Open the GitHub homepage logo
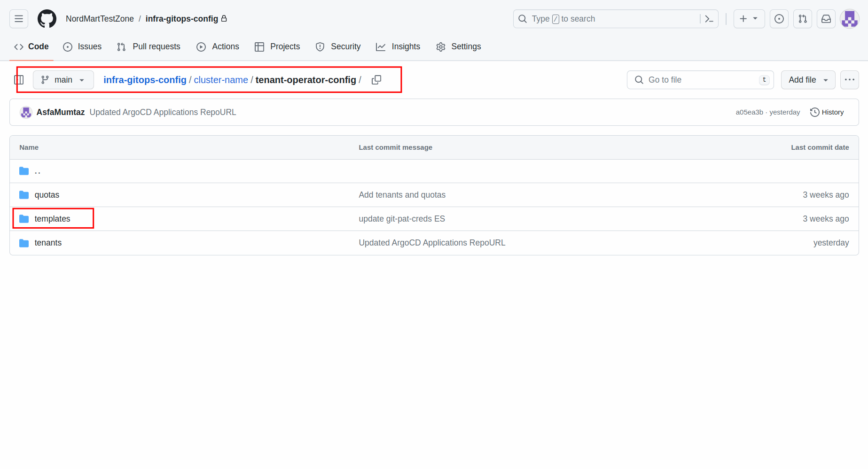868x469 pixels. click(47, 19)
